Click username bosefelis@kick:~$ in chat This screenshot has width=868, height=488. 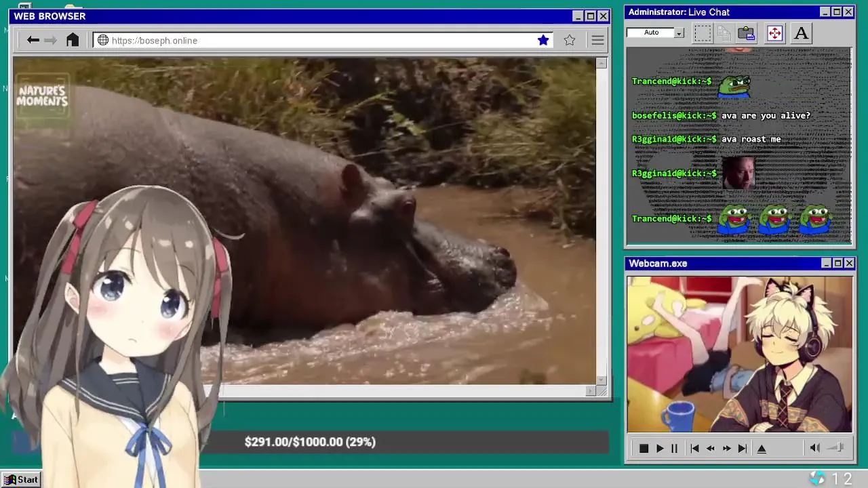pos(674,116)
